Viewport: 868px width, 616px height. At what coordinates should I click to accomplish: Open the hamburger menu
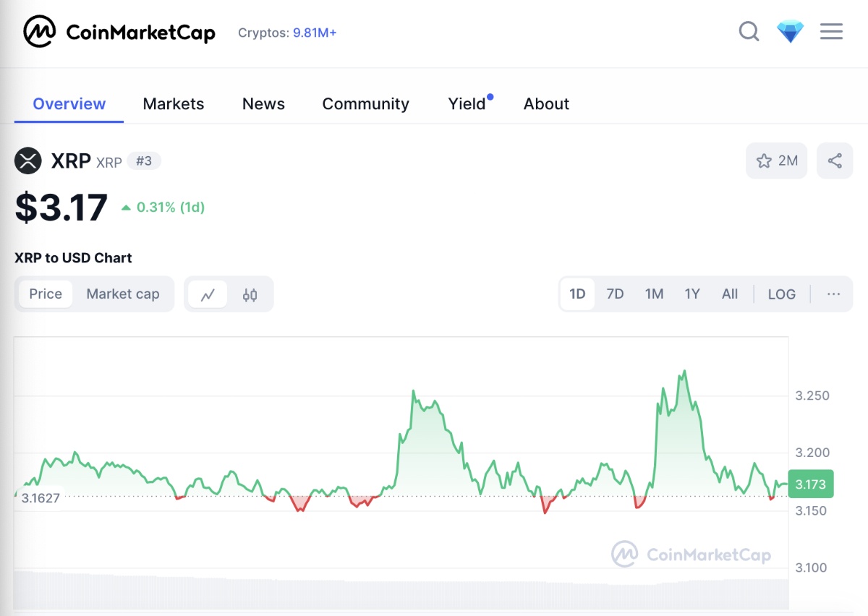831,32
